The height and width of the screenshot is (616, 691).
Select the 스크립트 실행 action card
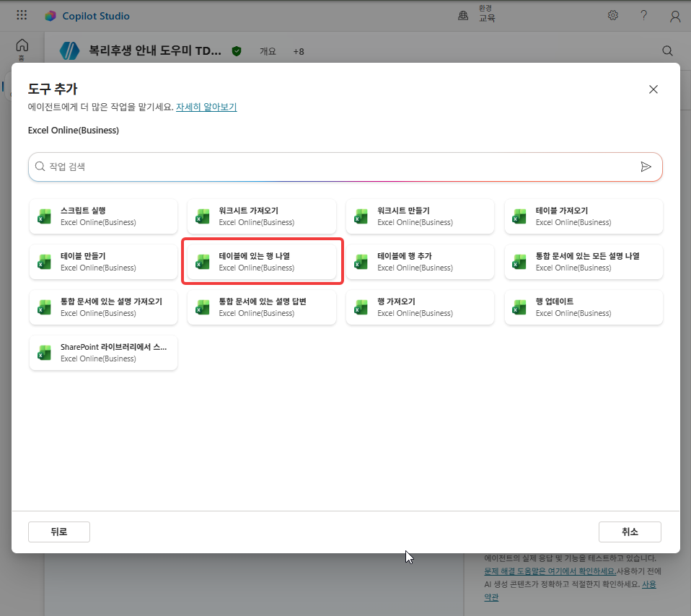pos(104,216)
